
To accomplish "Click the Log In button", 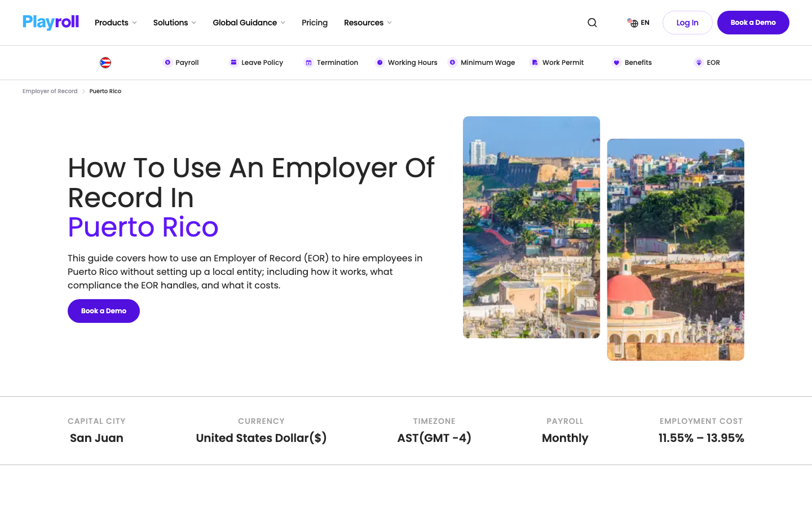I will (687, 23).
